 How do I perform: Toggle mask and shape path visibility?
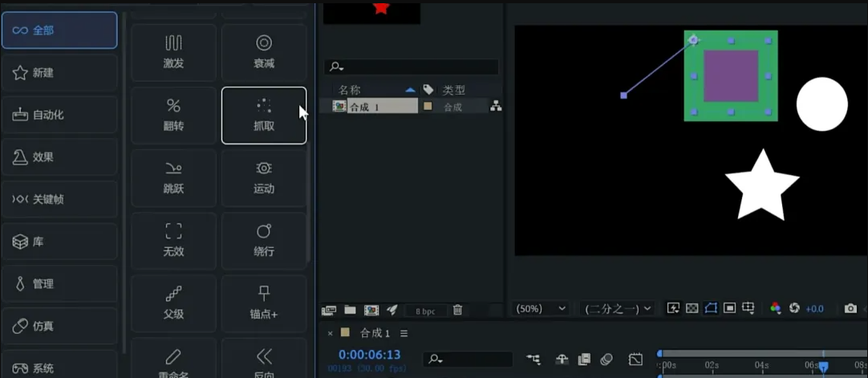711,308
